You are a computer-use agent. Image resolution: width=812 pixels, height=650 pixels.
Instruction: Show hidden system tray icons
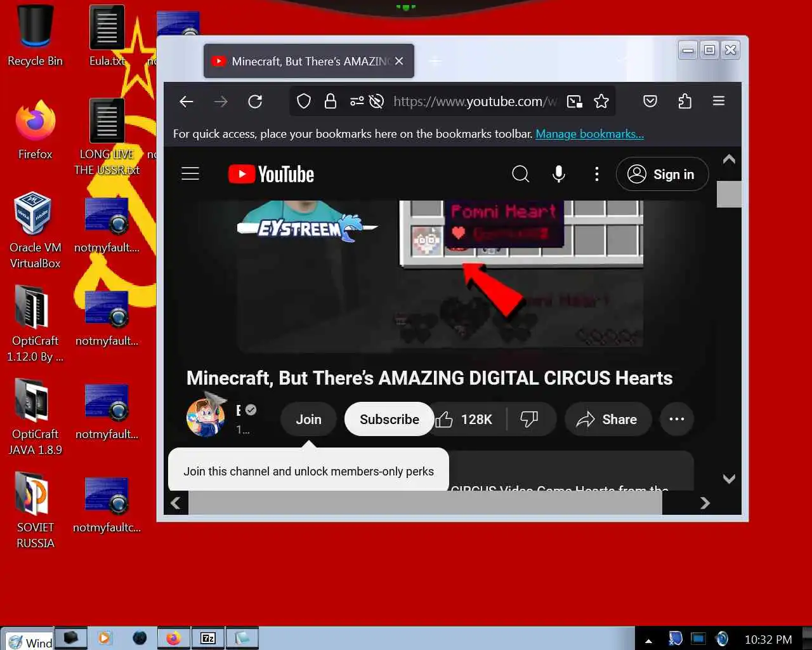(648, 640)
